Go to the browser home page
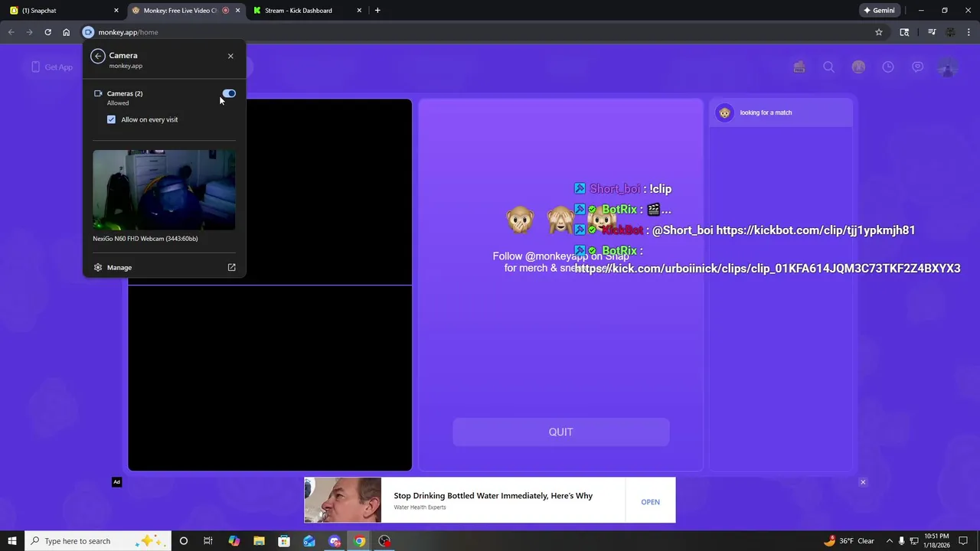The height and width of the screenshot is (551, 980). [x=67, y=32]
